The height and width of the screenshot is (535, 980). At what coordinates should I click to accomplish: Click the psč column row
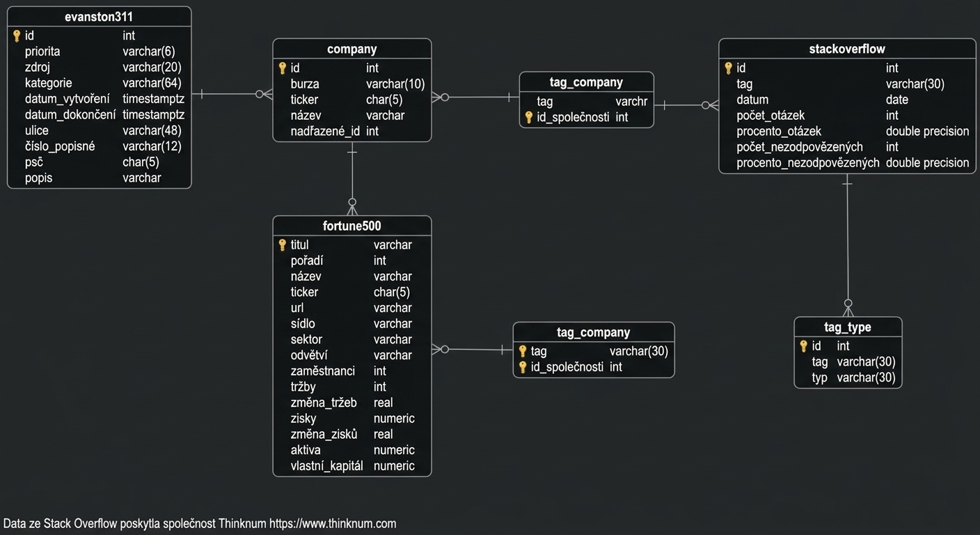coord(99,162)
